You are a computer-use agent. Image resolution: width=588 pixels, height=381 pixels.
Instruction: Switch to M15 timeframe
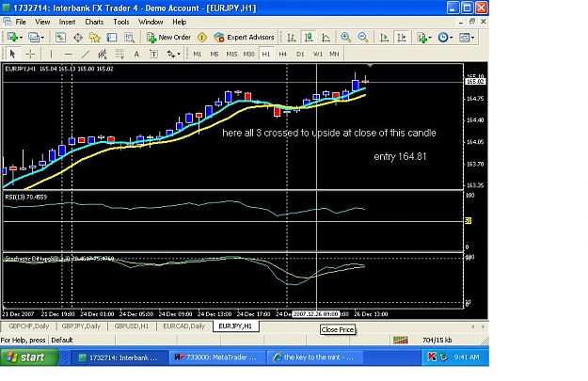231,54
